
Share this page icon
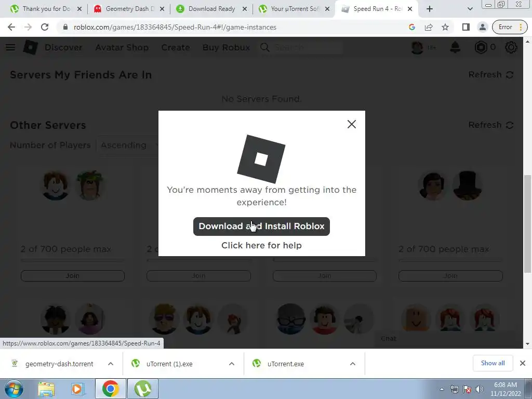429,27
